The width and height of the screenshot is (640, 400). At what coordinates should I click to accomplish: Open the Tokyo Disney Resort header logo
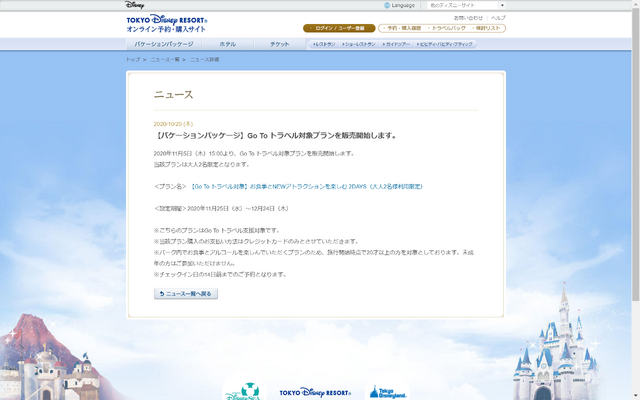[x=167, y=23]
